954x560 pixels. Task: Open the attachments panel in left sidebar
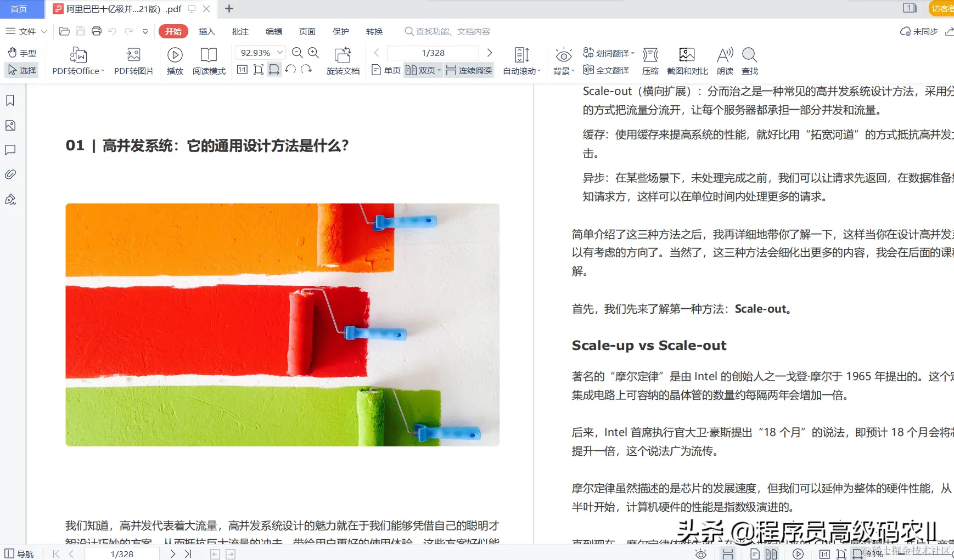[10, 174]
